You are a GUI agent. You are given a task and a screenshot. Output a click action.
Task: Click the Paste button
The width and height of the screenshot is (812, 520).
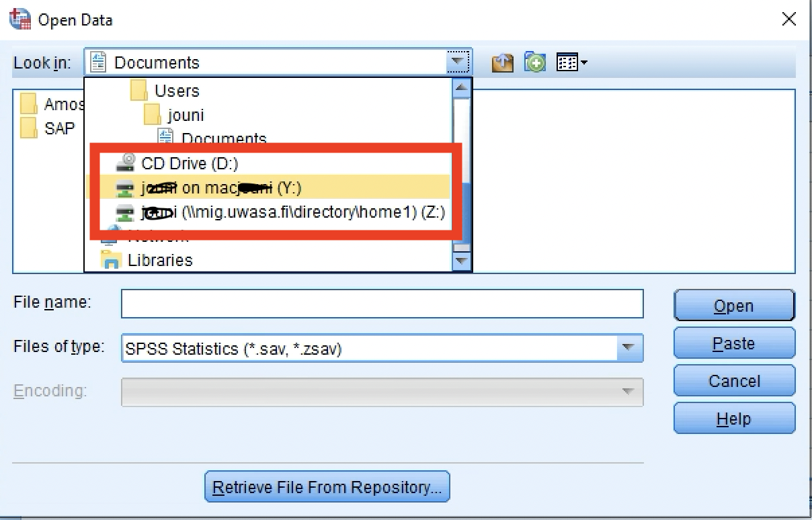click(x=734, y=343)
